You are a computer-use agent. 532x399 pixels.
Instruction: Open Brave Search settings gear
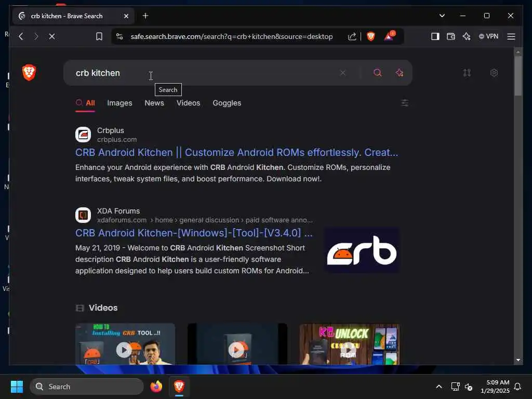coord(495,73)
